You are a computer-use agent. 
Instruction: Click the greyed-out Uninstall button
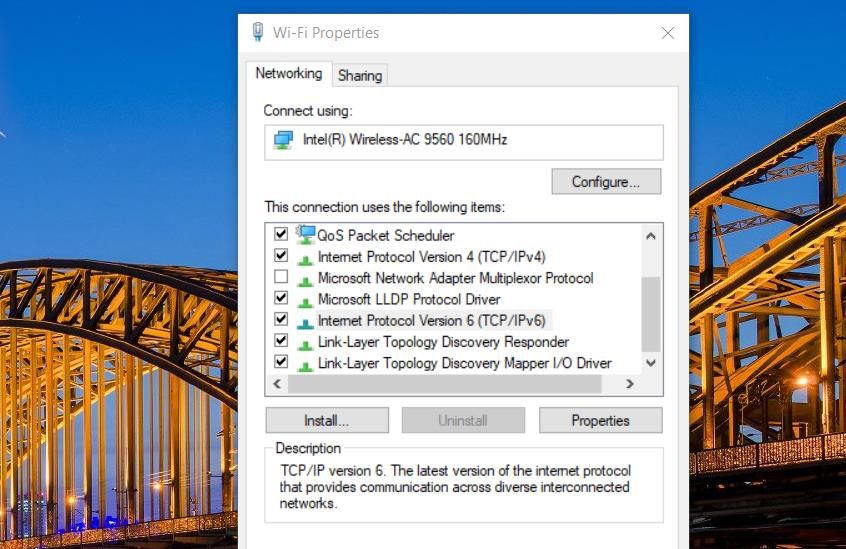pyautogui.click(x=463, y=420)
